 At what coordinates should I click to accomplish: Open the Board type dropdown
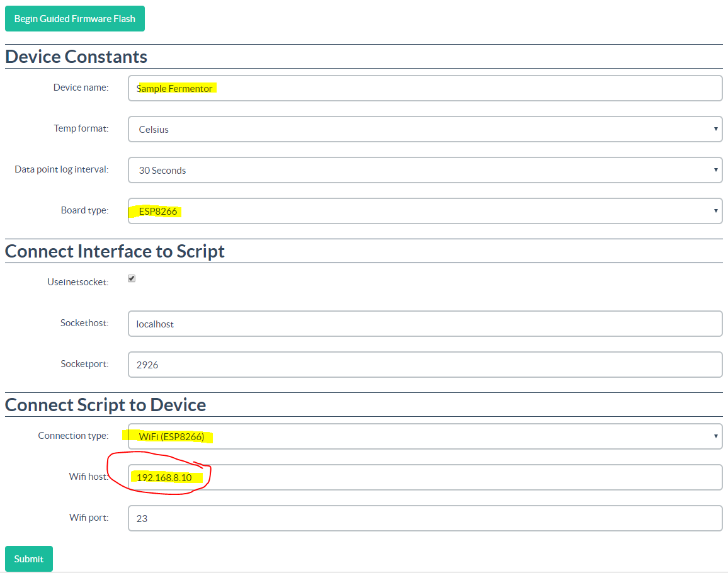425,211
